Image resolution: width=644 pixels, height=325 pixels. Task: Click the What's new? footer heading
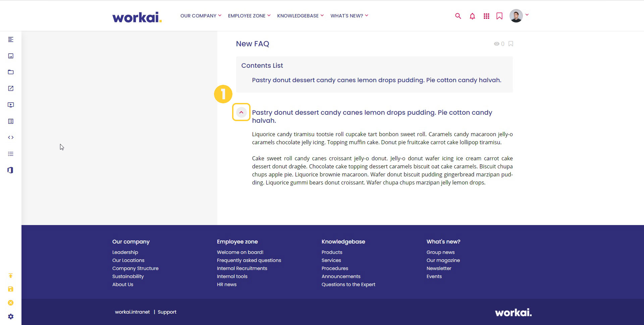click(443, 241)
